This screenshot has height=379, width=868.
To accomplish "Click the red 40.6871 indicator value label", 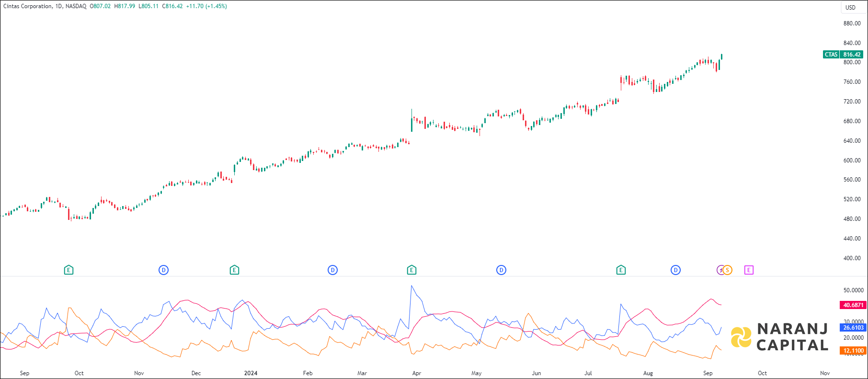I will [x=853, y=305].
